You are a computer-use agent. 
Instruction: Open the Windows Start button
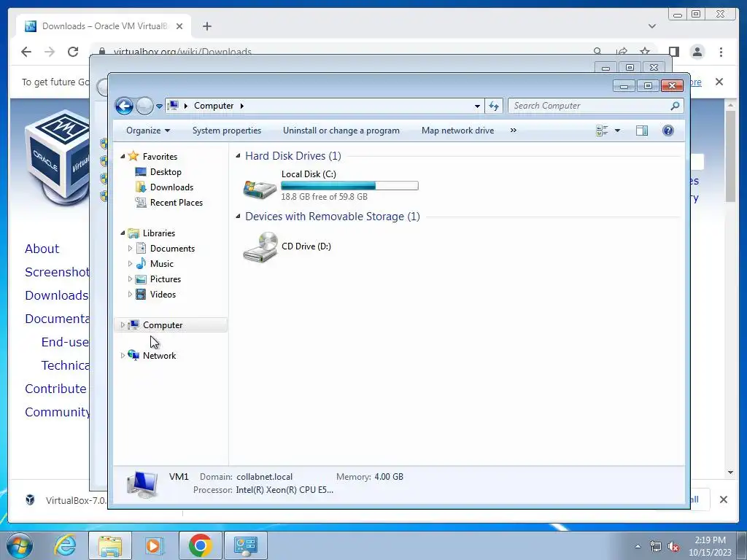coord(19,545)
